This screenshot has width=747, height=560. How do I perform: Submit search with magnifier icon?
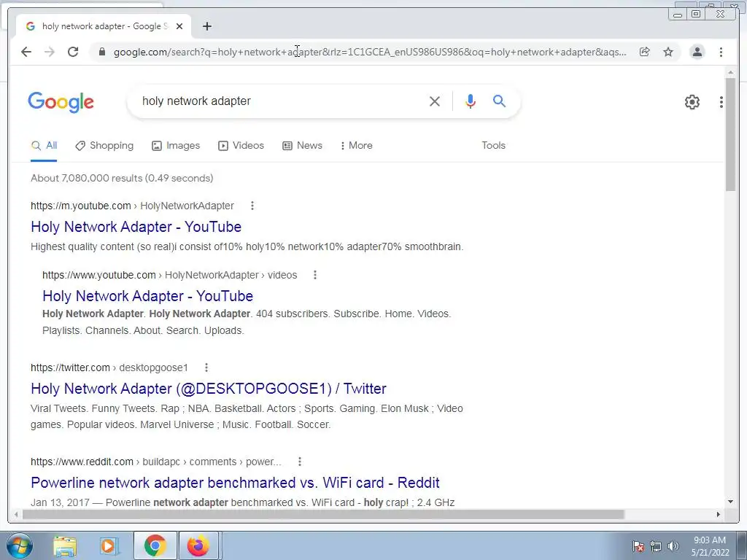click(499, 101)
